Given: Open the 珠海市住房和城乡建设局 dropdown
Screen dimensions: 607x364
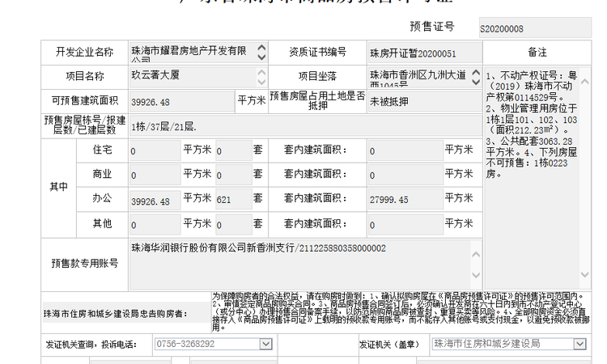Looking at the screenshot, I should 579,344.
